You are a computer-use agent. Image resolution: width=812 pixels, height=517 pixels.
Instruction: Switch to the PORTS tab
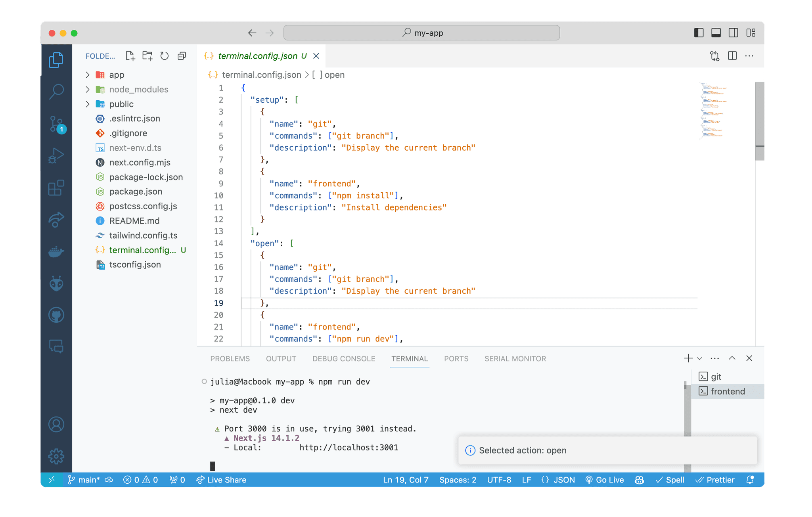click(x=456, y=359)
